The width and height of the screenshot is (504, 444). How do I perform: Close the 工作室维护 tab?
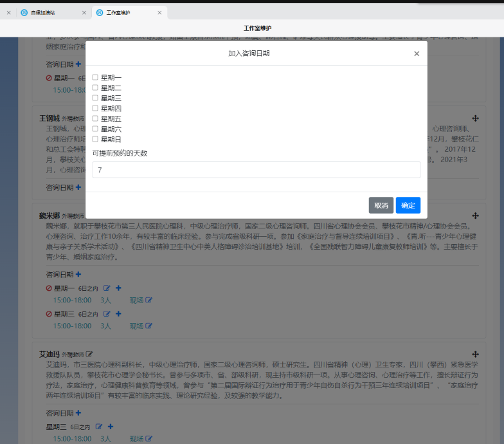(159, 13)
